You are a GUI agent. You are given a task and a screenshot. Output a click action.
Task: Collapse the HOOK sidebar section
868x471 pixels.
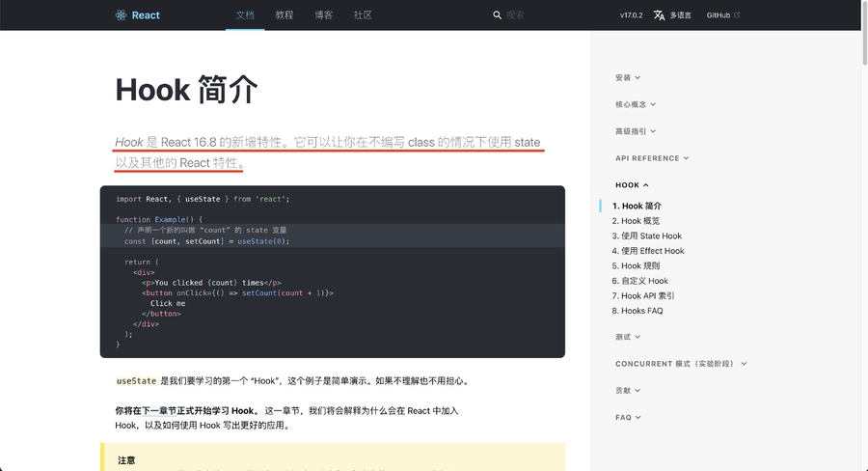(x=632, y=184)
